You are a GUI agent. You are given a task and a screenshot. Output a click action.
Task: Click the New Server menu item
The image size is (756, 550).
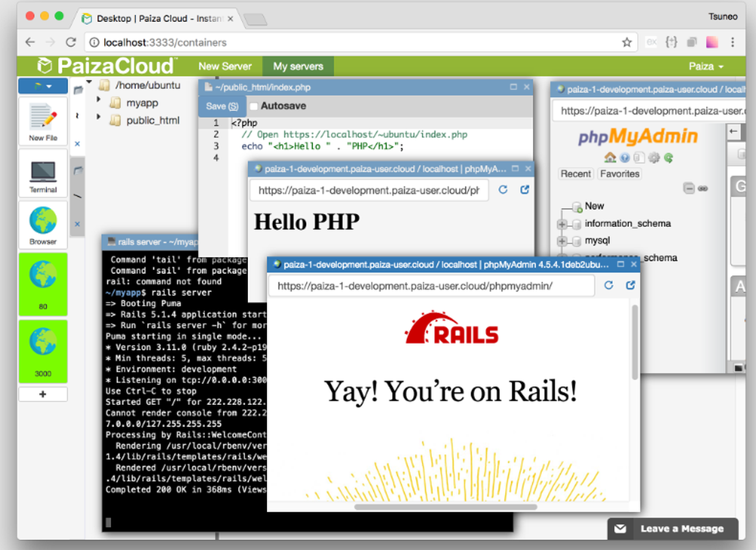(x=225, y=67)
